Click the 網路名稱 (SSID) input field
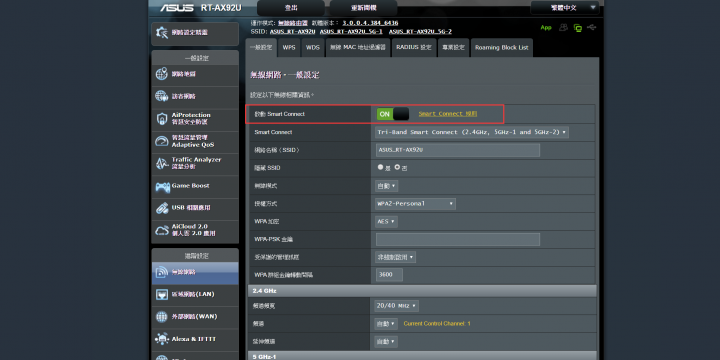This screenshot has height=360, width=720. point(458,150)
